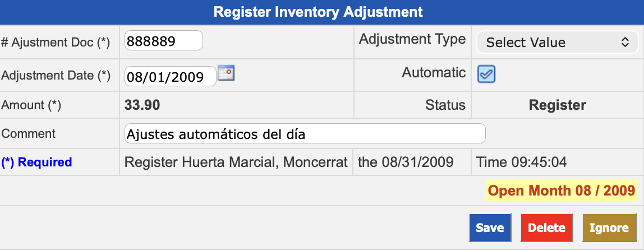This screenshot has height=251, width=644.
Task: Open the calendar date picker icon
Action: click(226, 73)
